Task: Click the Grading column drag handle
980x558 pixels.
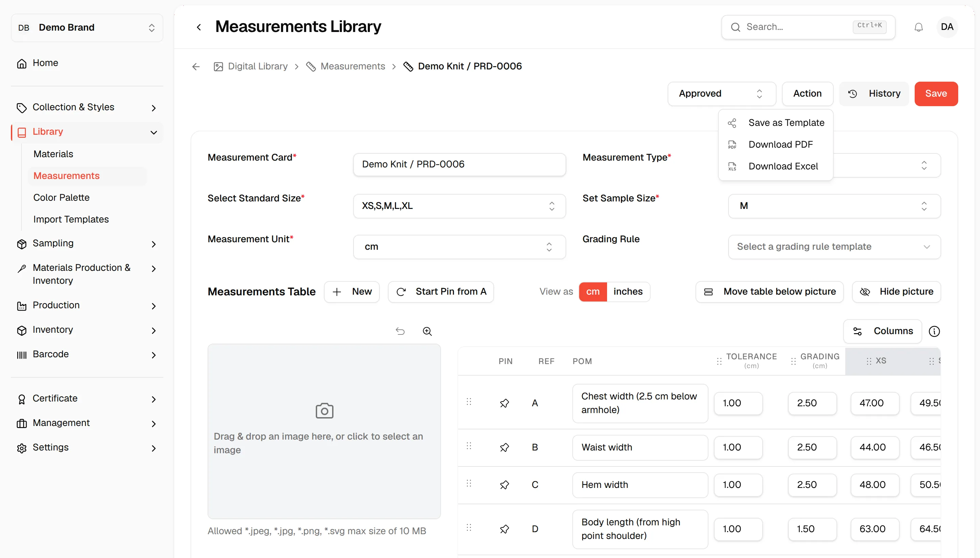Action: tap(793, 361)
